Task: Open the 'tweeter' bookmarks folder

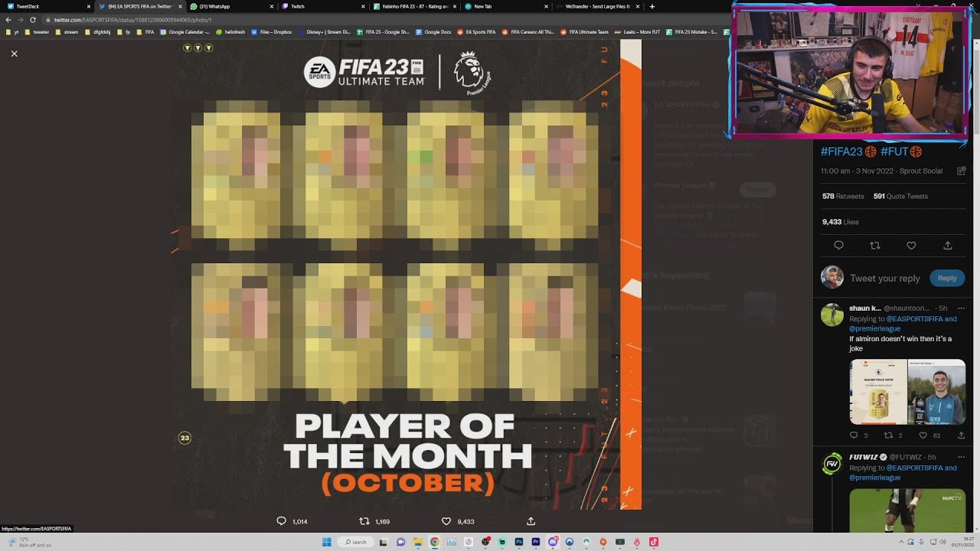Action: coord(38,32)
